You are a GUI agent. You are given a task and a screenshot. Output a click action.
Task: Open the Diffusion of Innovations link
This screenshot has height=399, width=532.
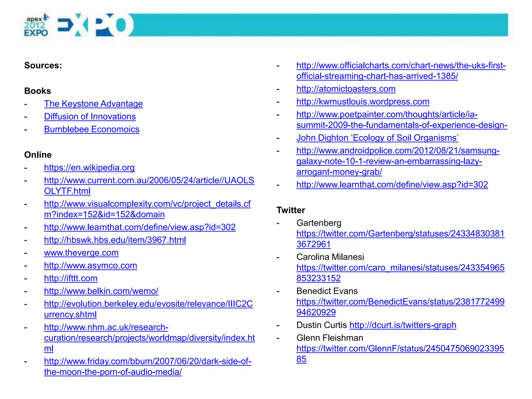click(90, 116)
